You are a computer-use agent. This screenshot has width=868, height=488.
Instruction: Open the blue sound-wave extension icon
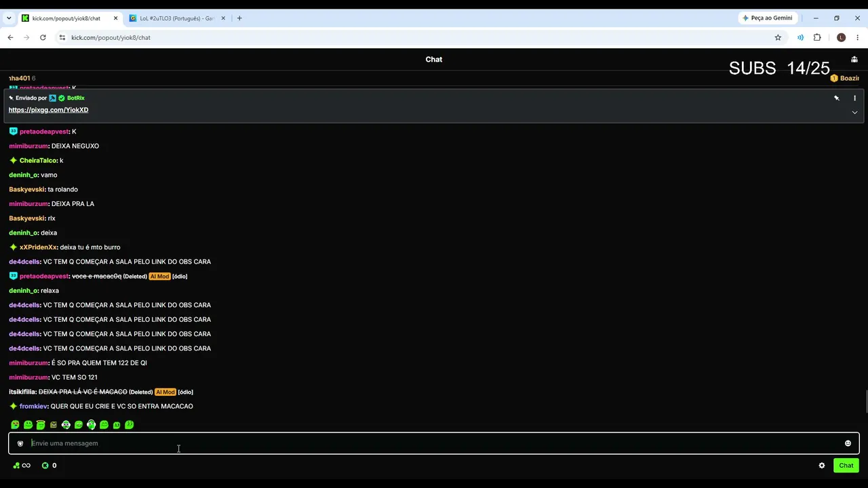point(800,38)
